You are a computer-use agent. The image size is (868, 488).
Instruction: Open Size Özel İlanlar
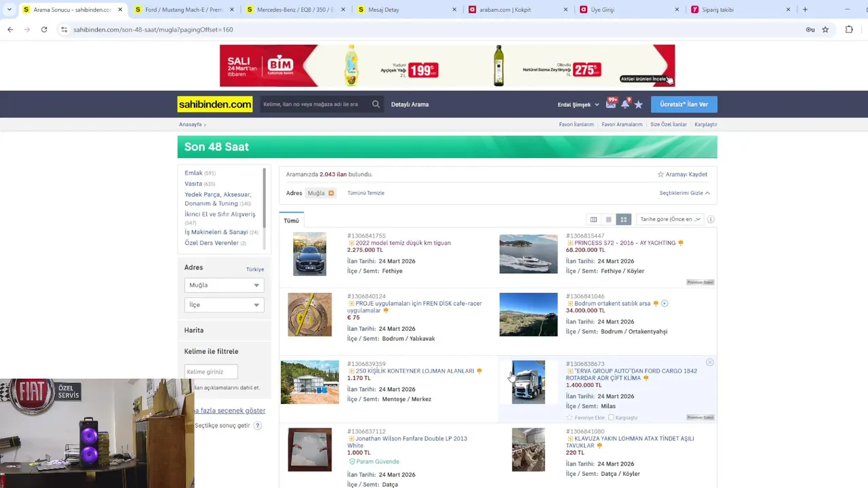click(669, 125)
